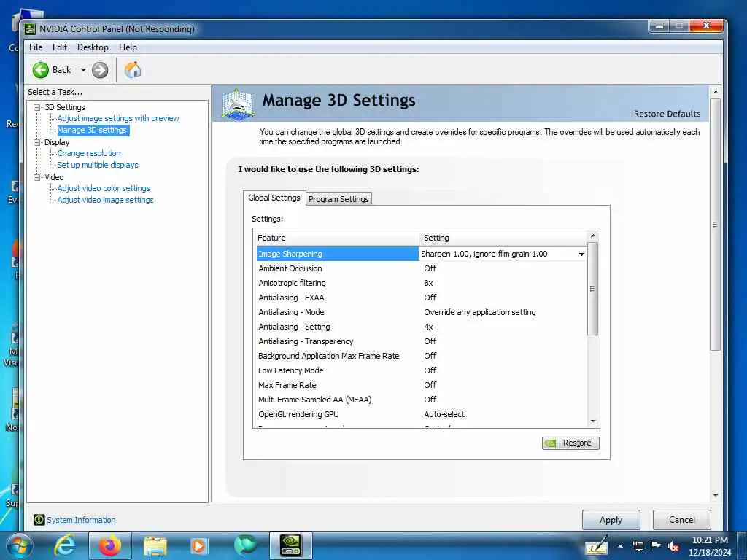747x560 pixels.
Task: Open Back history dropdown arrow
Action: coord(83,70)
